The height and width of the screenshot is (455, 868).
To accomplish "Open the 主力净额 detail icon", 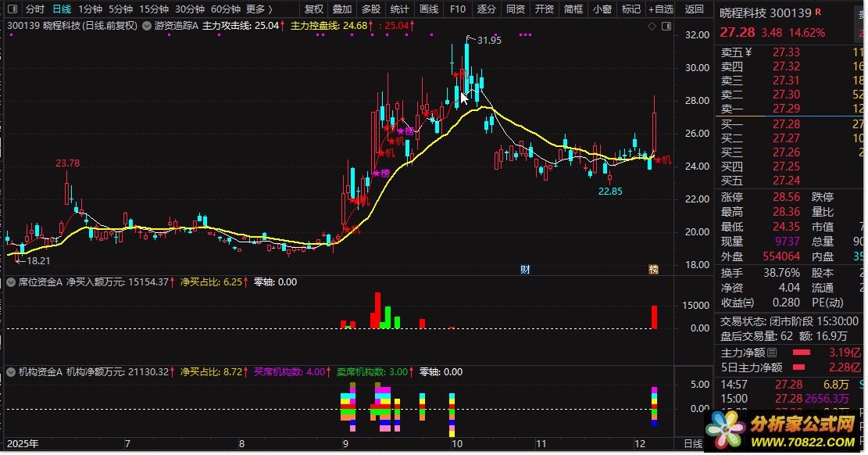I will coord(772,353).
